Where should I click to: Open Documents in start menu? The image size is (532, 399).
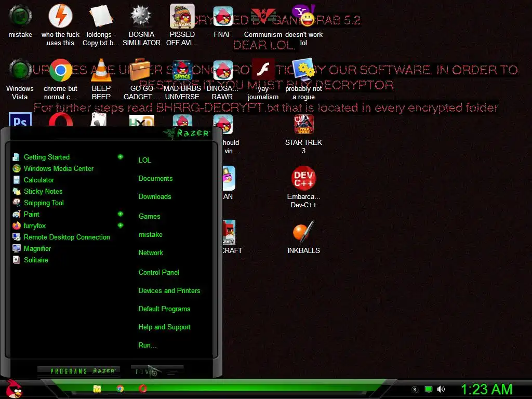(x=155, y=179)
